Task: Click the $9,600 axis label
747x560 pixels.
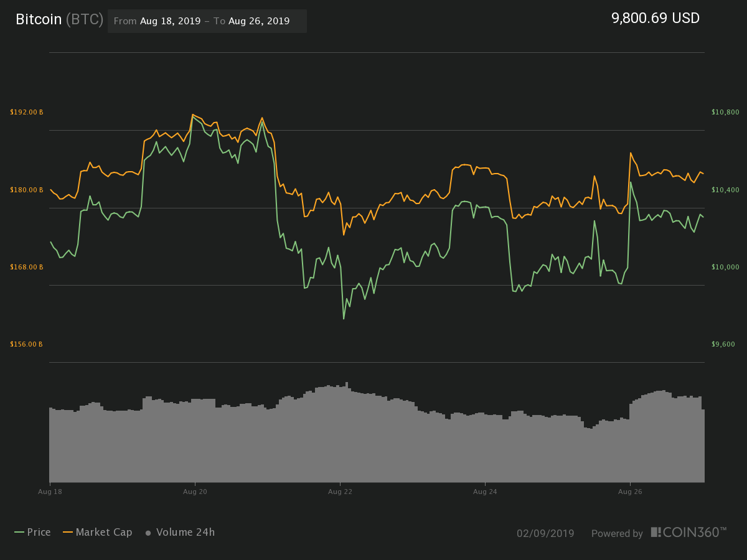Action: point(723,344)
